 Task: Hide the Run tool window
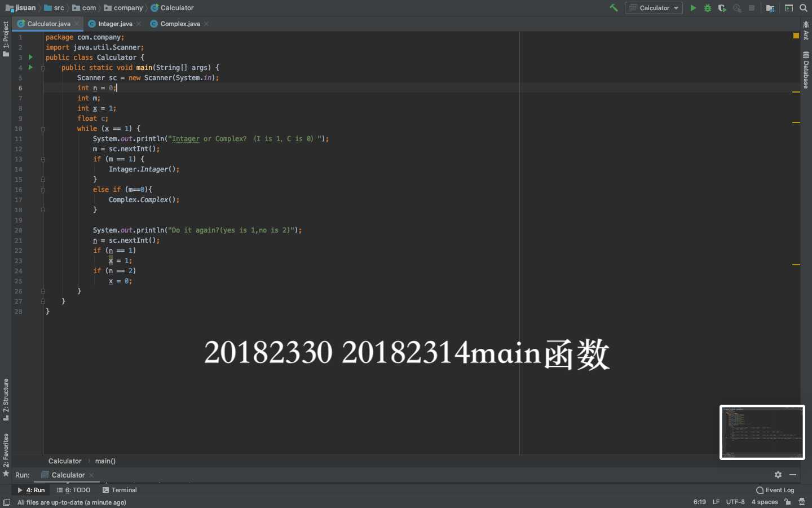coord(793,475)
